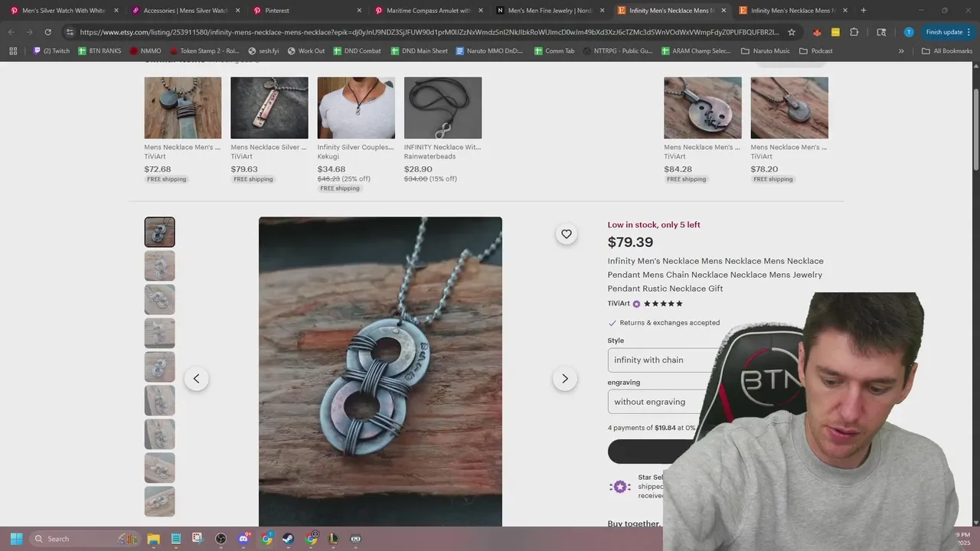Open League of Legends taskbar icon
This screenshot has height=551, width=980.
click(333, 539)
